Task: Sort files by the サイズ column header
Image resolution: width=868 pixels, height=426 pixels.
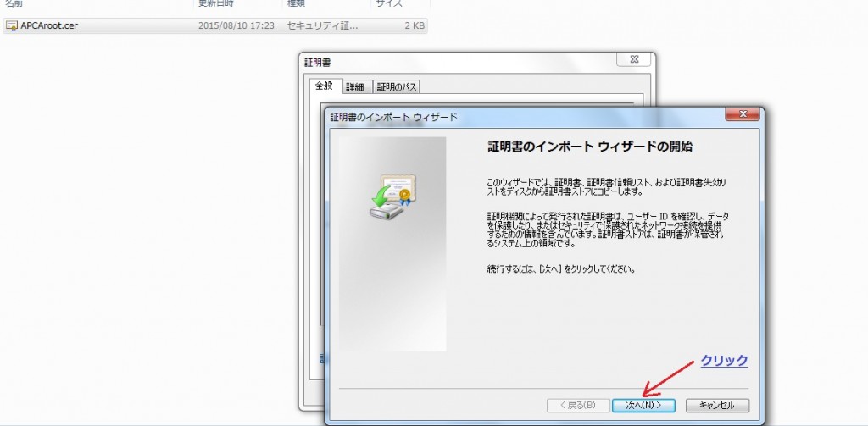Action: tap(390, 3)
